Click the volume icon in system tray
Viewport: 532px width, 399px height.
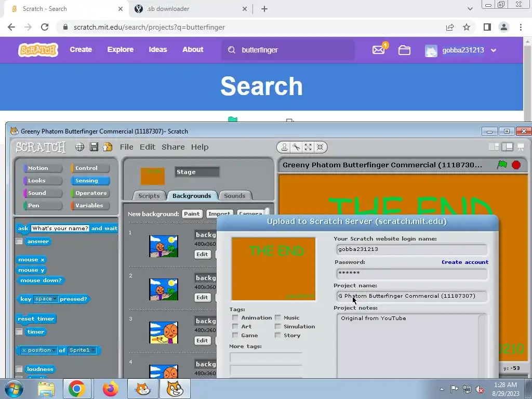click(x=480, y=389)
